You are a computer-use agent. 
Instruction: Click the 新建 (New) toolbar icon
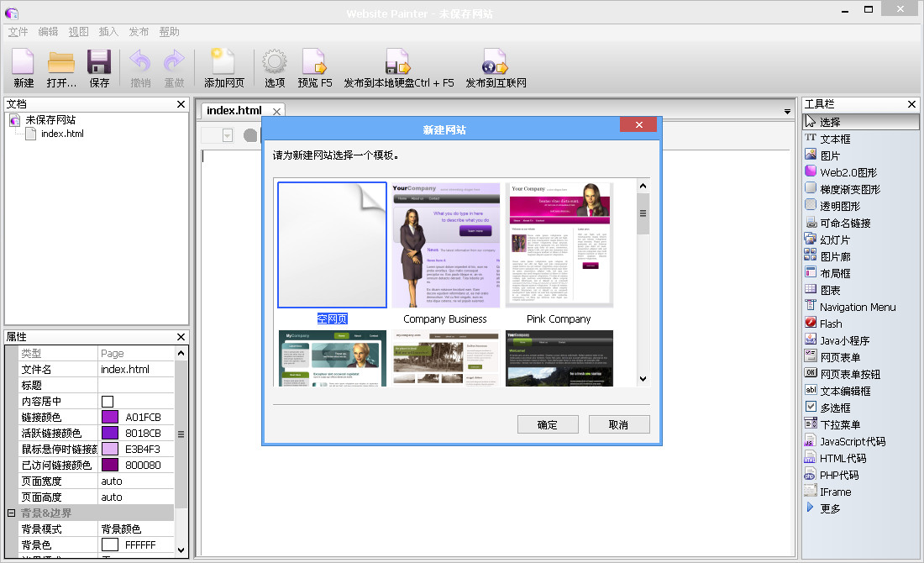click(24, 63)
